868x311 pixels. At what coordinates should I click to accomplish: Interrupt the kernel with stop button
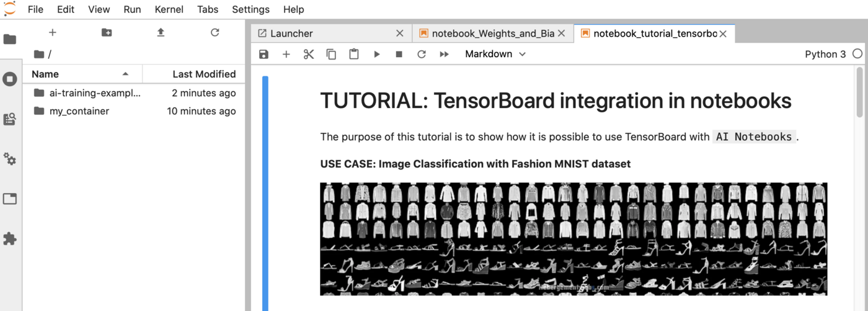[399, 54]
